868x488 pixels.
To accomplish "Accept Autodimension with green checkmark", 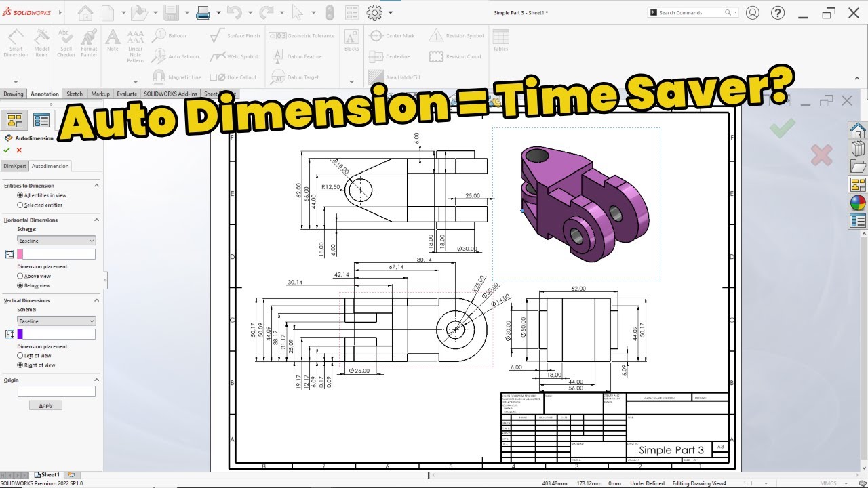I will coord(7,150).
